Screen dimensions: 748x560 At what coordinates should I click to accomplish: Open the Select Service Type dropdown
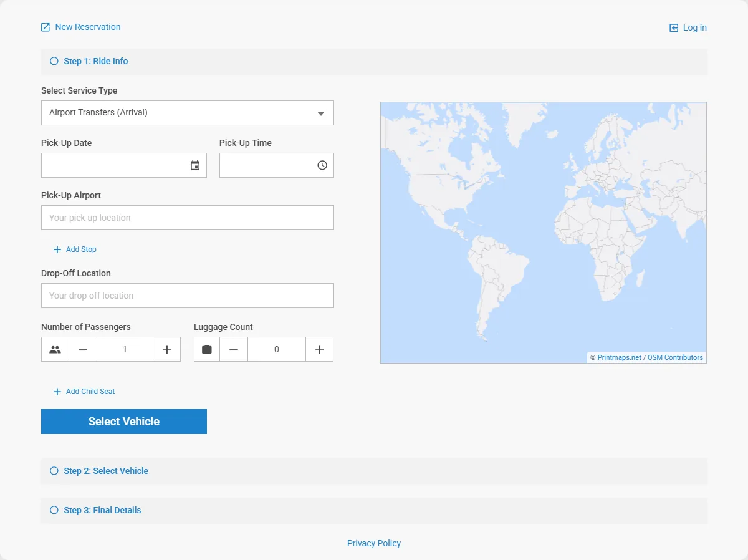(x=188, y=113)
